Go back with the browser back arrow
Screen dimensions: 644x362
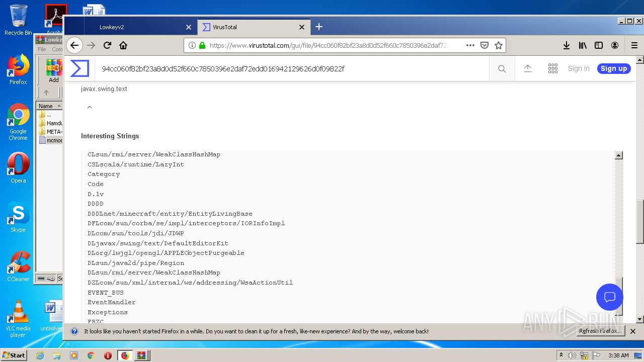[x=74, y=45]
